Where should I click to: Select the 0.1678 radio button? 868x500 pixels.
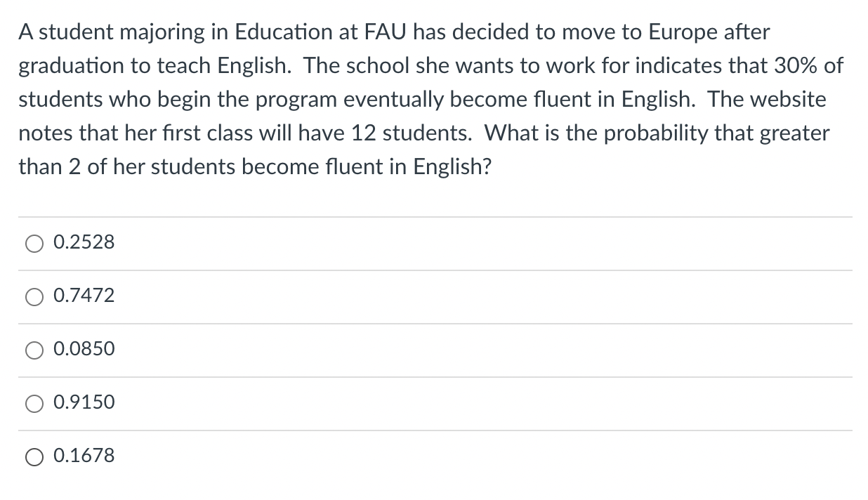[x=35, y=457]
